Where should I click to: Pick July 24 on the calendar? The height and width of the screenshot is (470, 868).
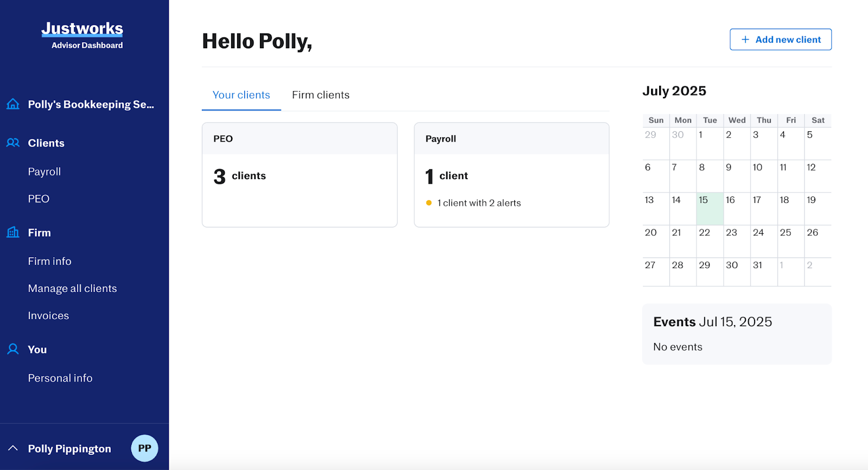[763, 240]
